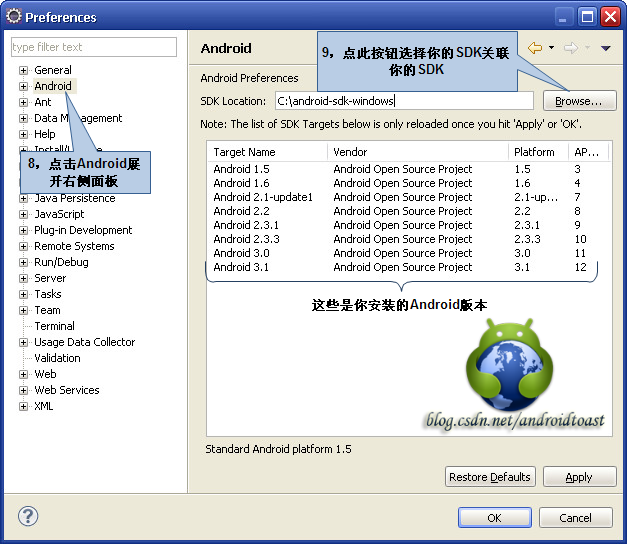Select Web in the preferences tree
Screen dimensions: 627x544
click(45, 374)
